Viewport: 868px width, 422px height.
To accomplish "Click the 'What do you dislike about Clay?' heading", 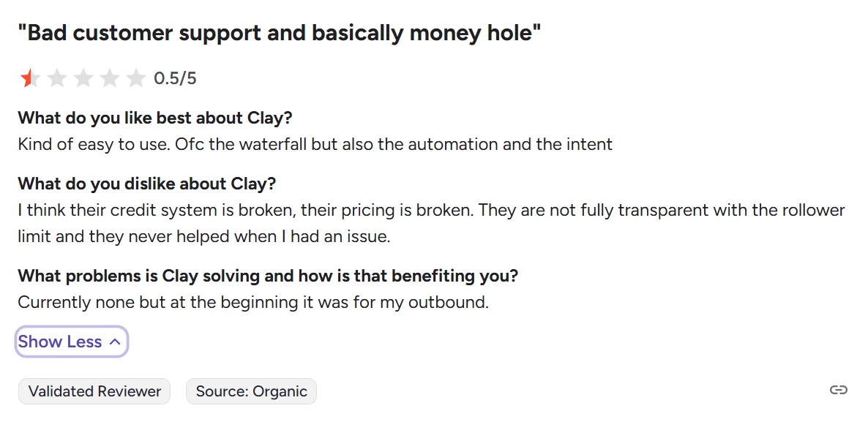I will click(x=146, y=183).
